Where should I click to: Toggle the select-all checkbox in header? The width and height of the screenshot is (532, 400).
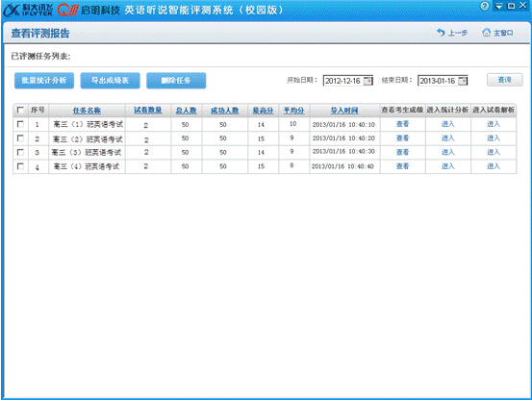click(21, 111)
